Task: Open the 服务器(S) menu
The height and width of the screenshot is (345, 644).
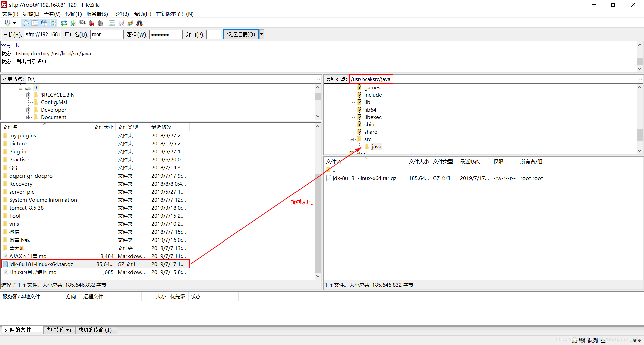Action: tap(97, 14)
